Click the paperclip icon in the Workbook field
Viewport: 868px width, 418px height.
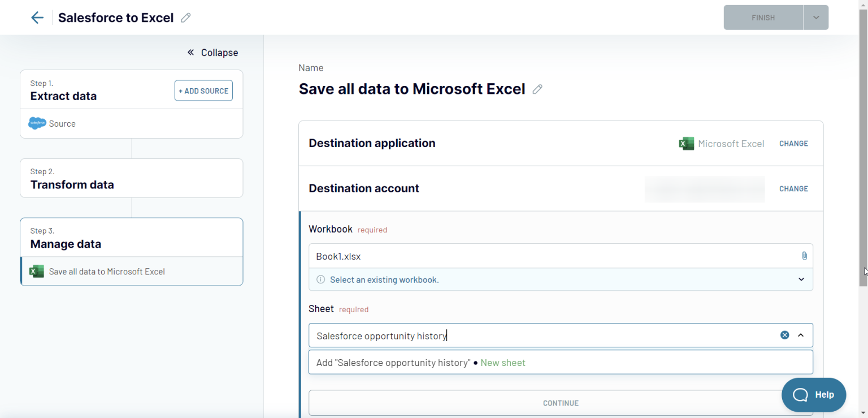tap(804, 256)
